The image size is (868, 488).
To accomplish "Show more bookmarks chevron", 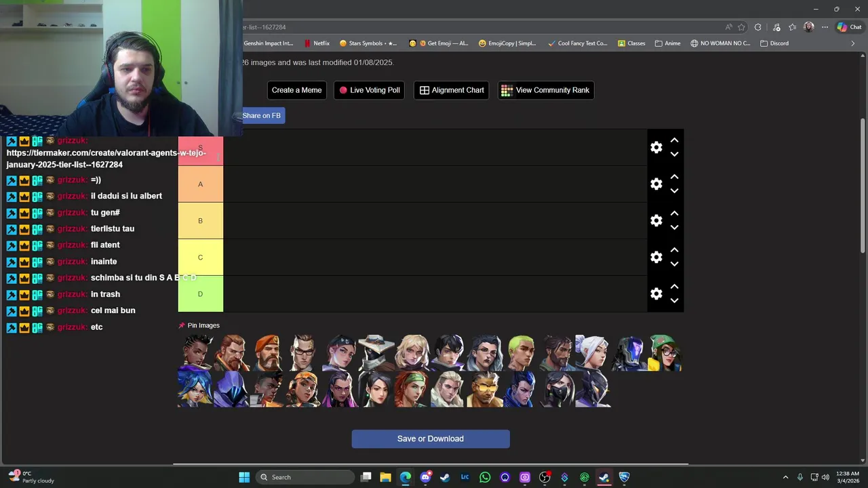I will [x=853, y=43].
